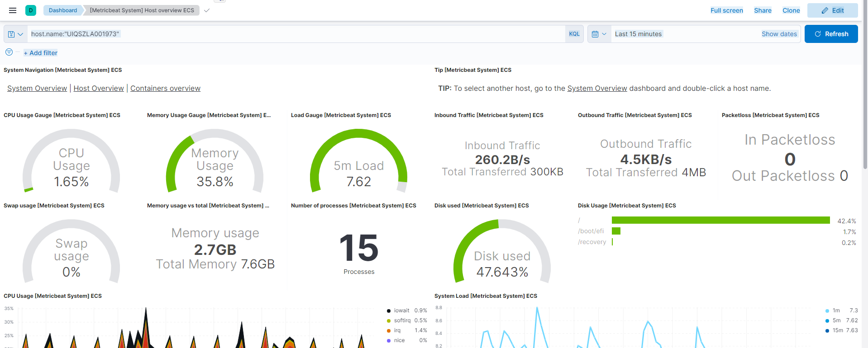Enter Full screen mode

click(x=727, y=10)
